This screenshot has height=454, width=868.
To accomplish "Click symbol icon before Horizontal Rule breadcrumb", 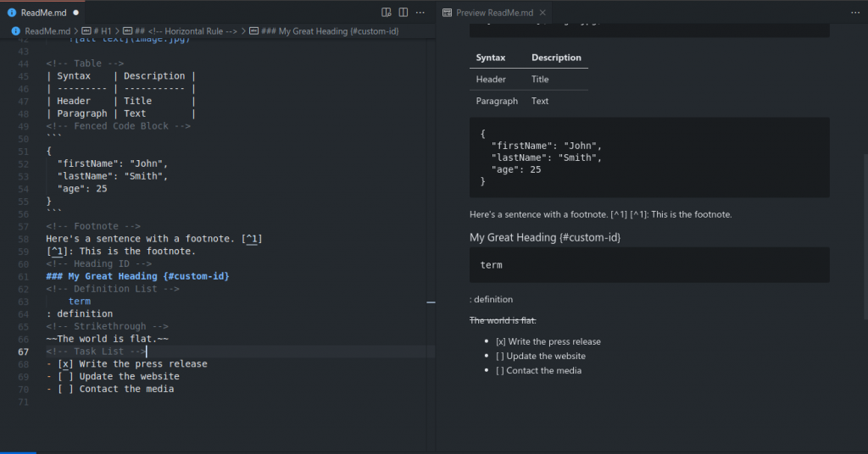I will (127, 31).
